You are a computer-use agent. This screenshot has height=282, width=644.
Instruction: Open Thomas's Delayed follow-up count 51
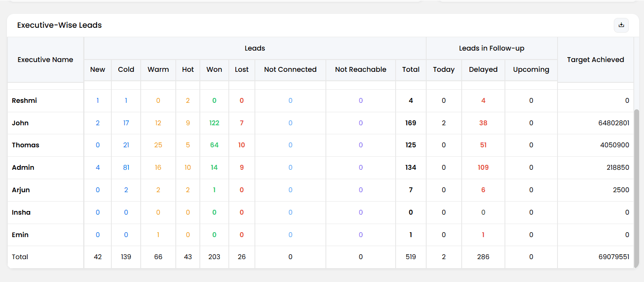[x=483, y=145]
